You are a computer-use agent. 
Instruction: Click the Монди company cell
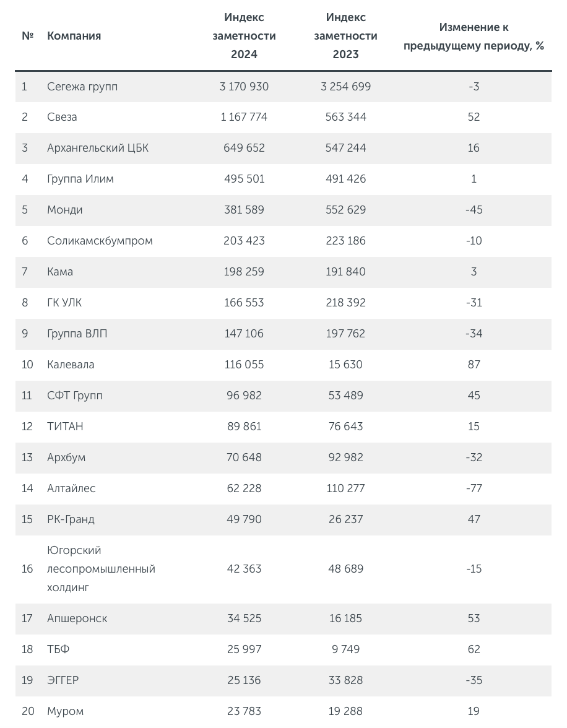click(x=65, y=210)
